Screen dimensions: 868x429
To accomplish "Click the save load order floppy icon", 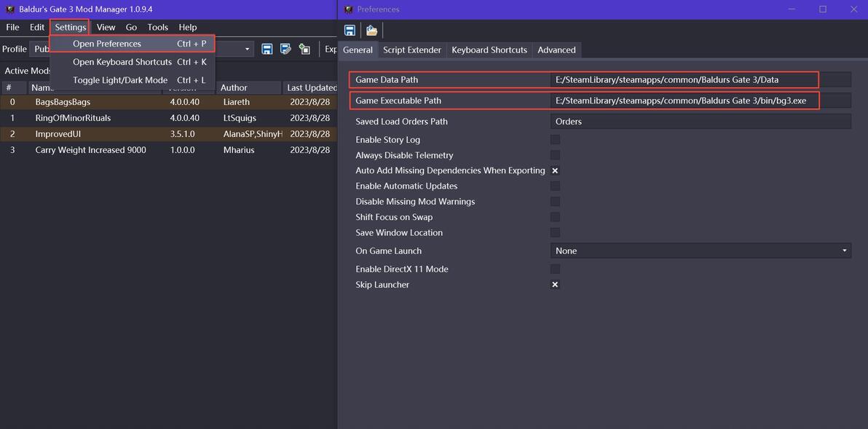I will click(x=267, y=49).
